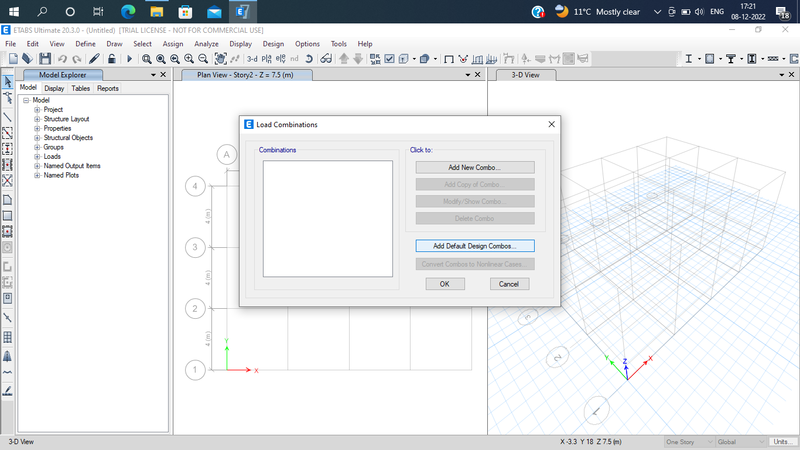The height and width of the screenshot is (450, 800).
Task: Click the Undo arrow in the toolbar
Action: click(62, 59)
